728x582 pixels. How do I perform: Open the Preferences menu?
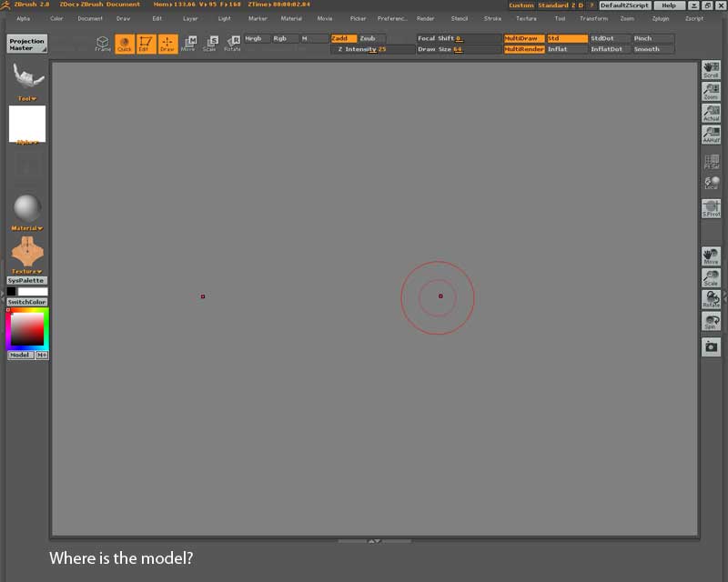(392, 18)
